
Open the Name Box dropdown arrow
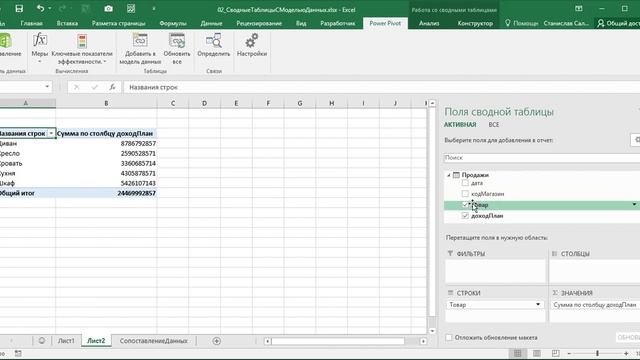point(47,87)
